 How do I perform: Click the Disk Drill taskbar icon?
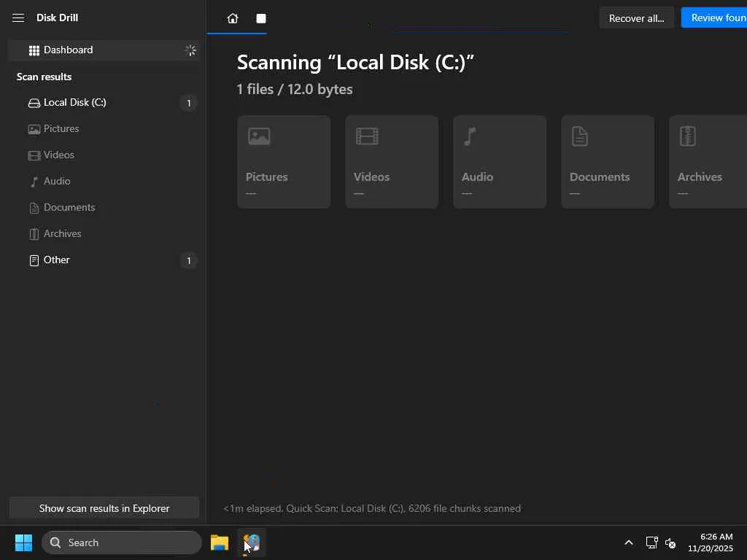pos(252,542)
